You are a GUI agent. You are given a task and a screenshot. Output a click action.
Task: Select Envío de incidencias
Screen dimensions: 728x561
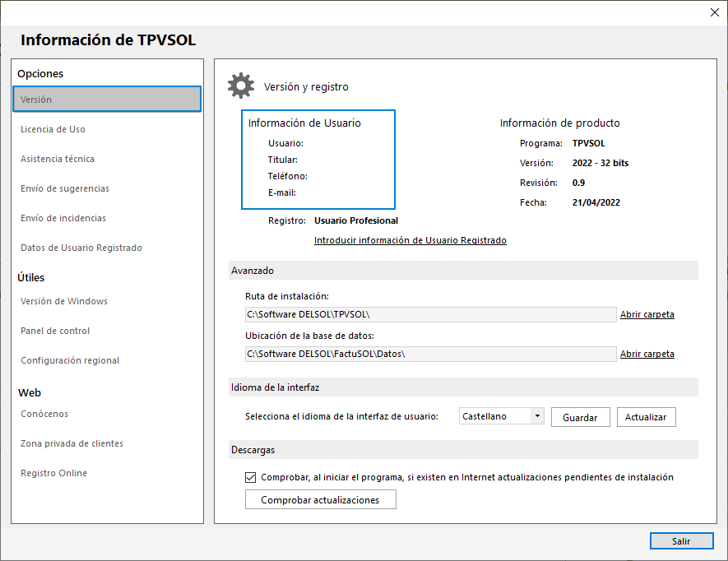tap(63, 218)
